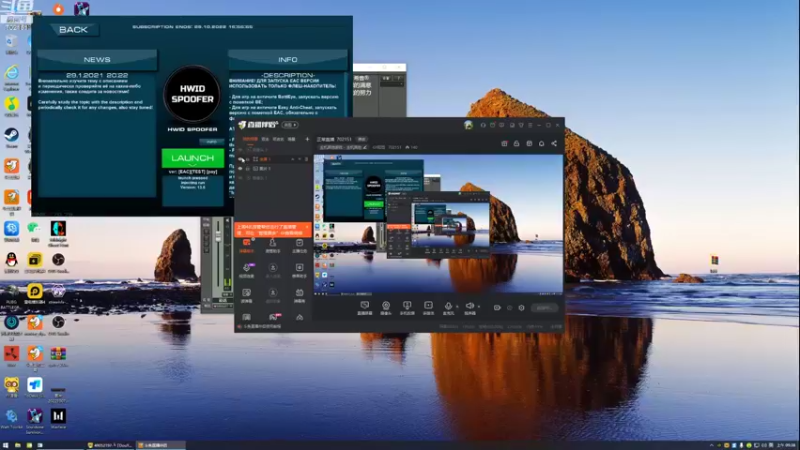800x450 pixels.
Task: Click the first title bar icon right of the avatar
Action: coord(483,125)
